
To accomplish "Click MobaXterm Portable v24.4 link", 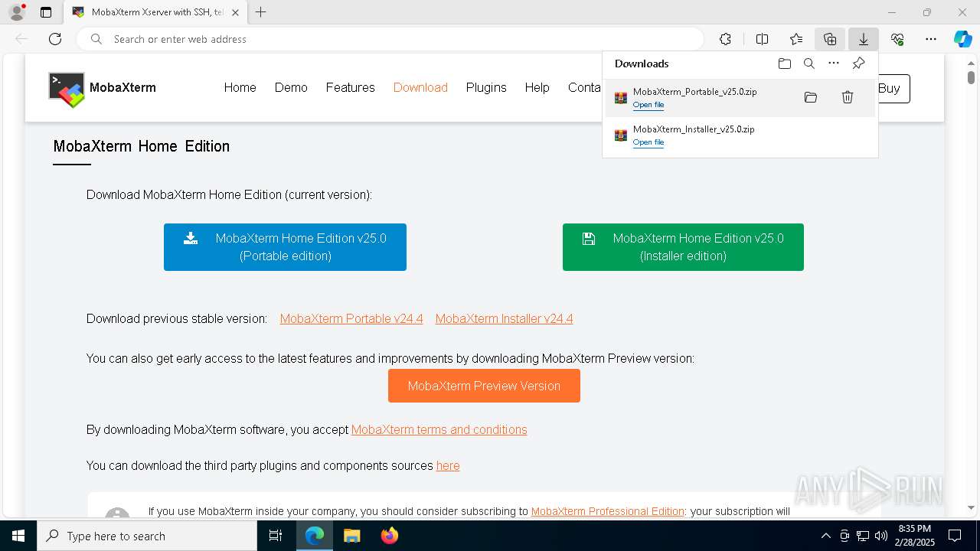I will click(x=351, y=319).
